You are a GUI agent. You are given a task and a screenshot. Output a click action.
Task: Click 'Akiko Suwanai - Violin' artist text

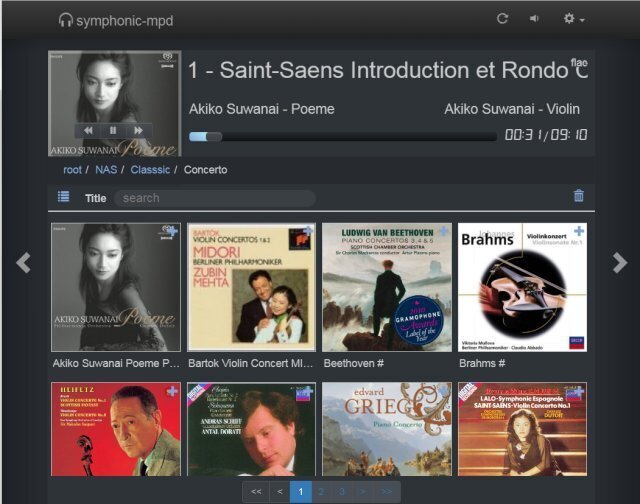(x=512, y=109)
